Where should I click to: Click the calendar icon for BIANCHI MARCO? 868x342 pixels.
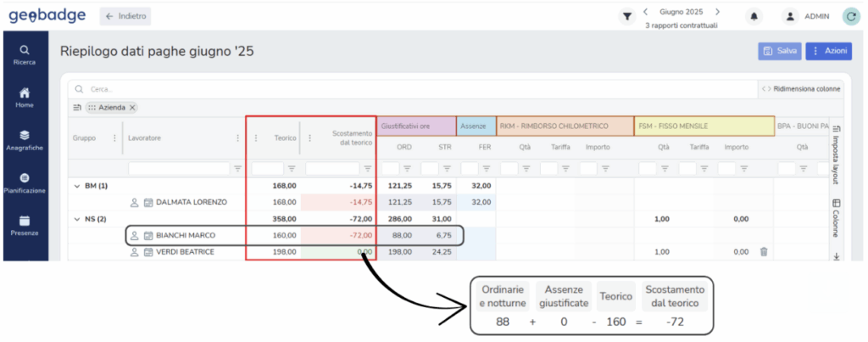(x=147, y=236)
